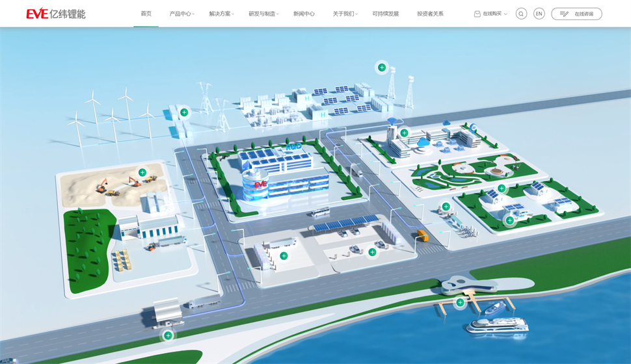This screenshot has height=364, width=631.
Task: Click plus hotspot above the transmission towers
Action: [382, 68]
